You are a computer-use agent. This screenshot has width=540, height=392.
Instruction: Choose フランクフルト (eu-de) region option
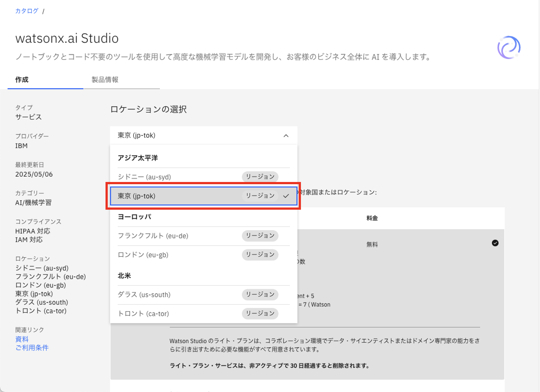pyautogui.click(x=153, y=236)
